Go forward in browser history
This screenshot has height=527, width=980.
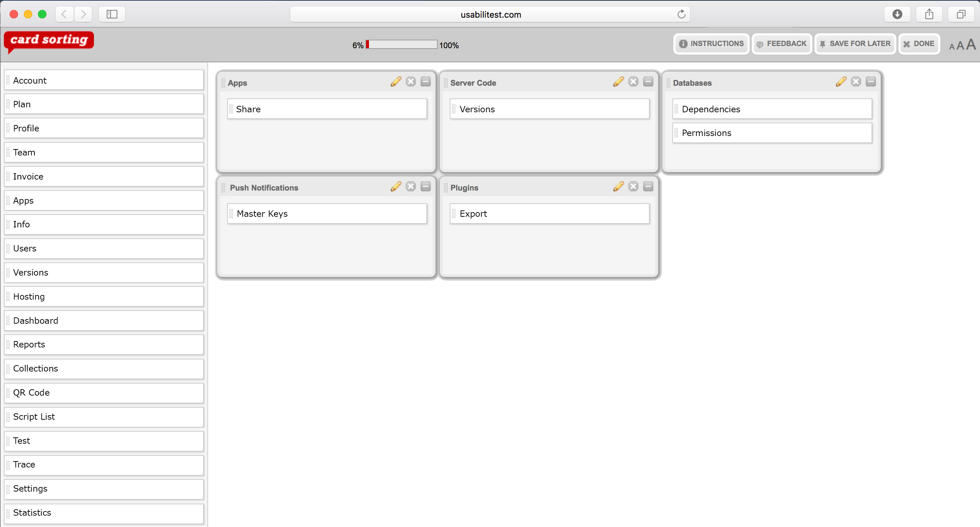[83, 15]
